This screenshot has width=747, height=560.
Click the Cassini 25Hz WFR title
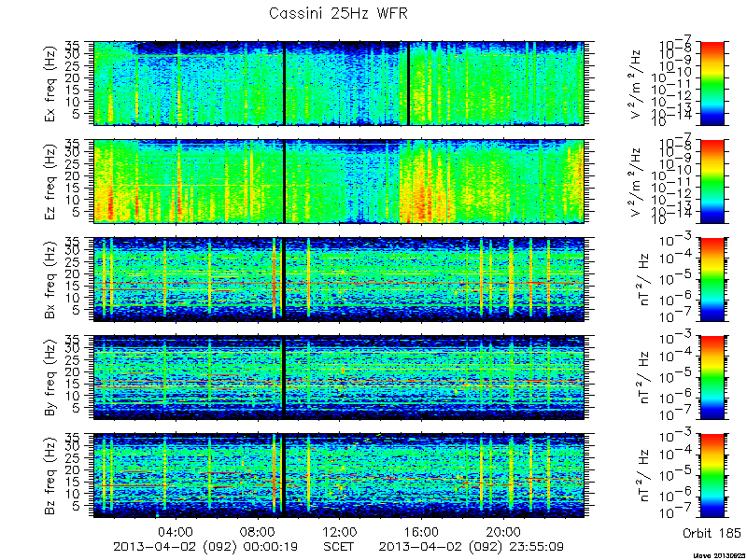pos(338,13)
